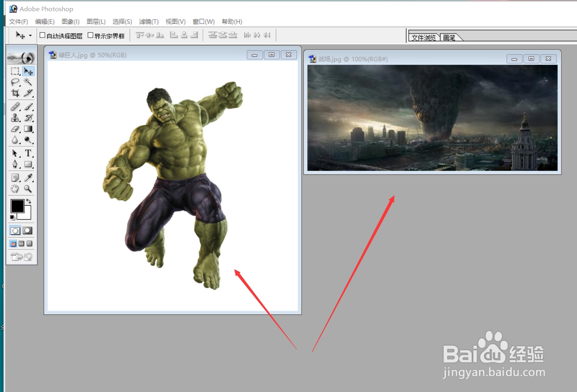Select the Move tool in toolbox
This screenshot has width=577, height=392.
tap(28, 71)
